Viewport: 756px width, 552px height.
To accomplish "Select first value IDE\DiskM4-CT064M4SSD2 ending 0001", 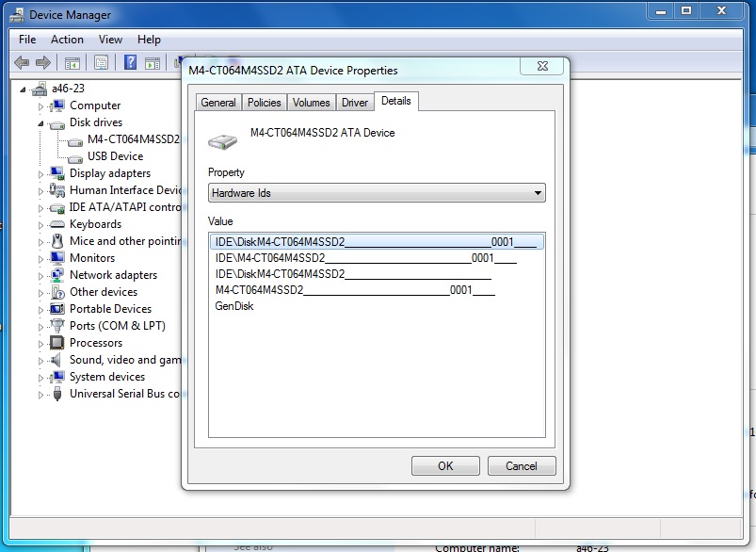I will 377,242.
